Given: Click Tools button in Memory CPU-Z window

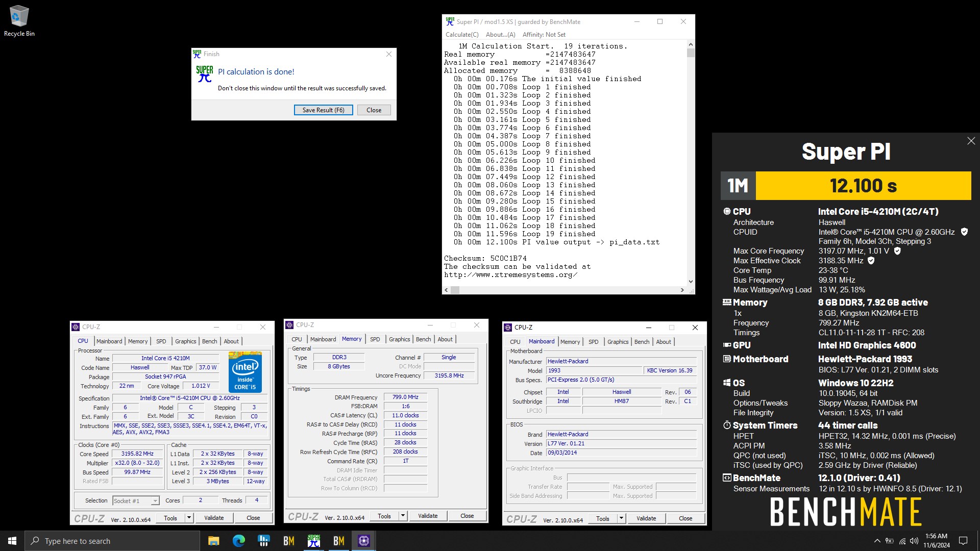Looking at the screenshot, I should tap(384, 516).
